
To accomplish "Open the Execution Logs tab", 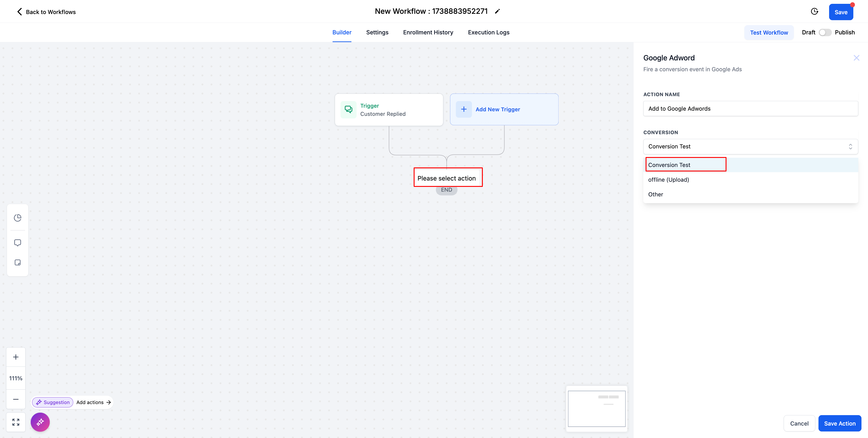I will (x=488, y=32).
